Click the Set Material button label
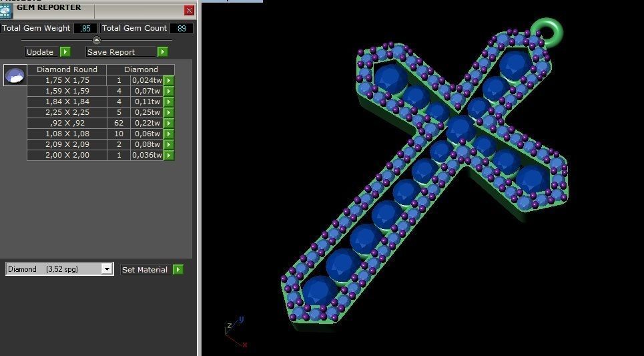Image resolution: width=644 pixels, height=356 pixels. pyautogui.click(x=145, y=270)
